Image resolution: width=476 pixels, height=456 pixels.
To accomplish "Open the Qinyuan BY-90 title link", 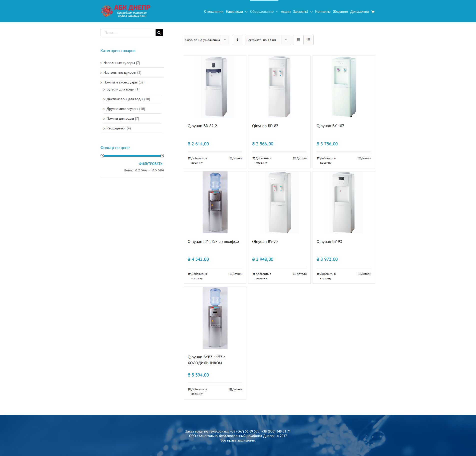I will tap(265, 242).
